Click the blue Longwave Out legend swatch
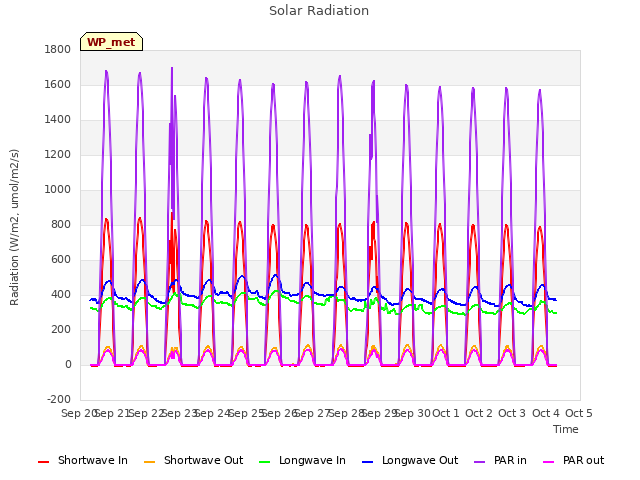Screen dimensions: 640x480 367,462
